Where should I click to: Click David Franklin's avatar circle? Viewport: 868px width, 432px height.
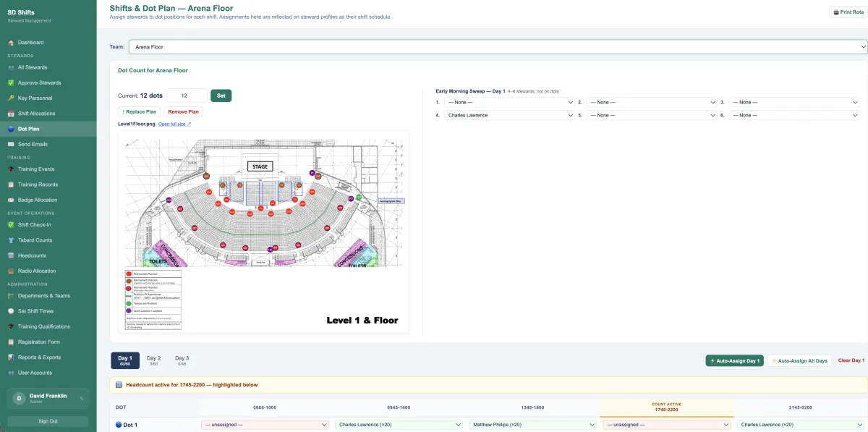[x=19, y=398]
